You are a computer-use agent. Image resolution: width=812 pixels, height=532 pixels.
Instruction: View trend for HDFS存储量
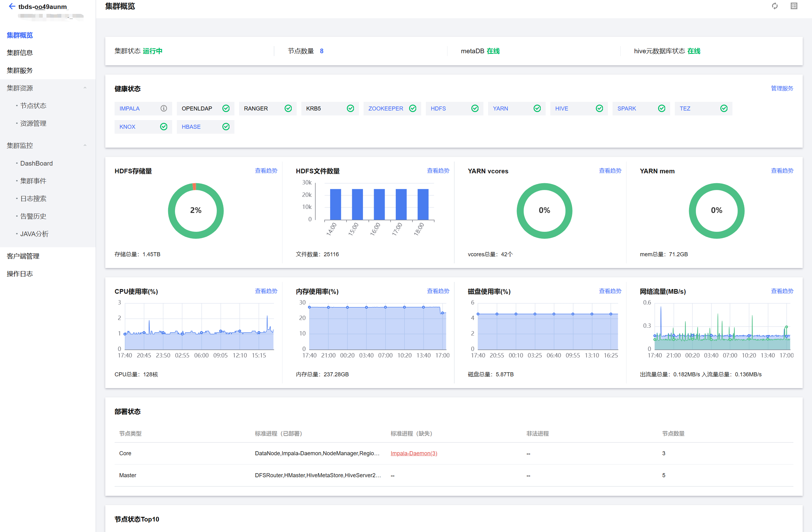266,171
